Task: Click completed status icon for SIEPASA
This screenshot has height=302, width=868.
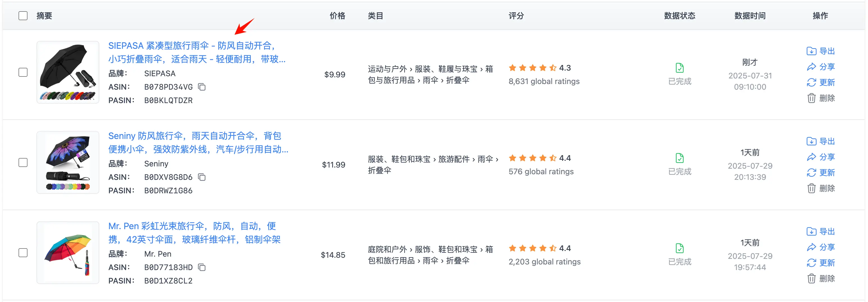Action: [x=680, y=68]
